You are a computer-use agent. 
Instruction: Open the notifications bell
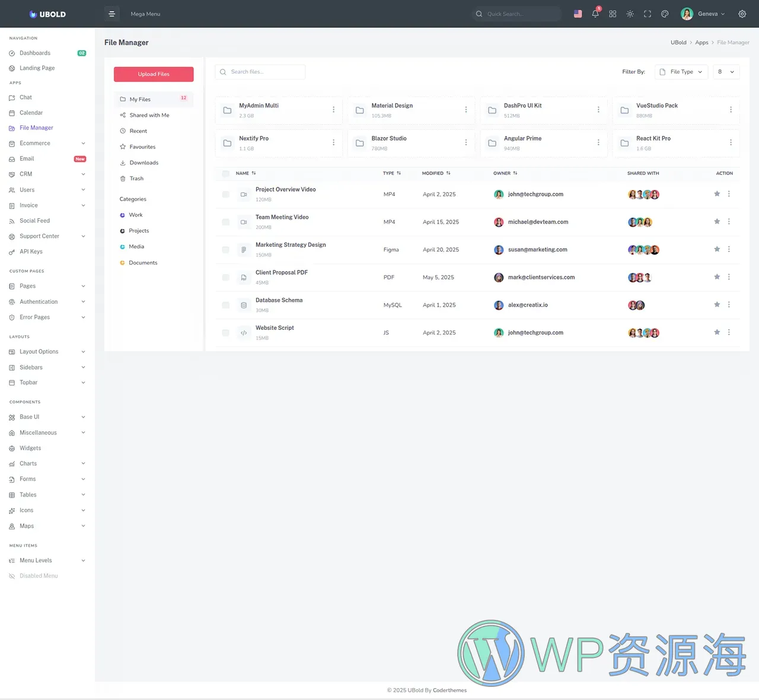(x=595, y=14)
